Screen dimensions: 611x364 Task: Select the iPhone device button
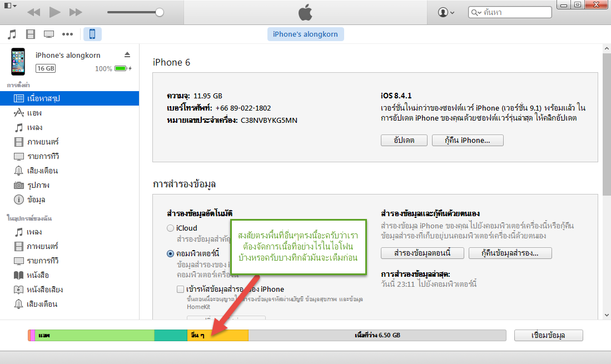pyautogui.click(x=92, y=34)
